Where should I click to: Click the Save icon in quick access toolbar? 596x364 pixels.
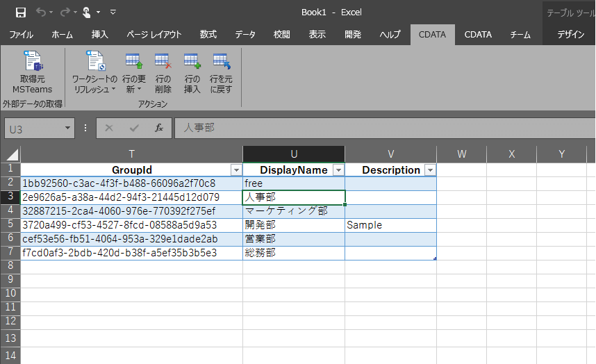tap(21, 13)
